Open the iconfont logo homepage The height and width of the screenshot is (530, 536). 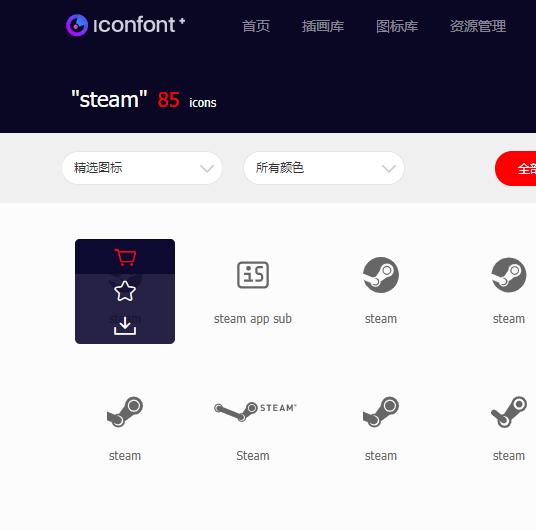(125, 25)
